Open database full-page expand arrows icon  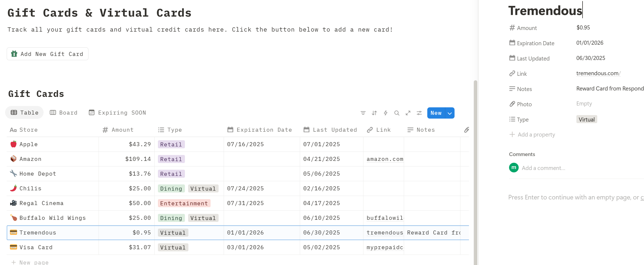point(408,113)
